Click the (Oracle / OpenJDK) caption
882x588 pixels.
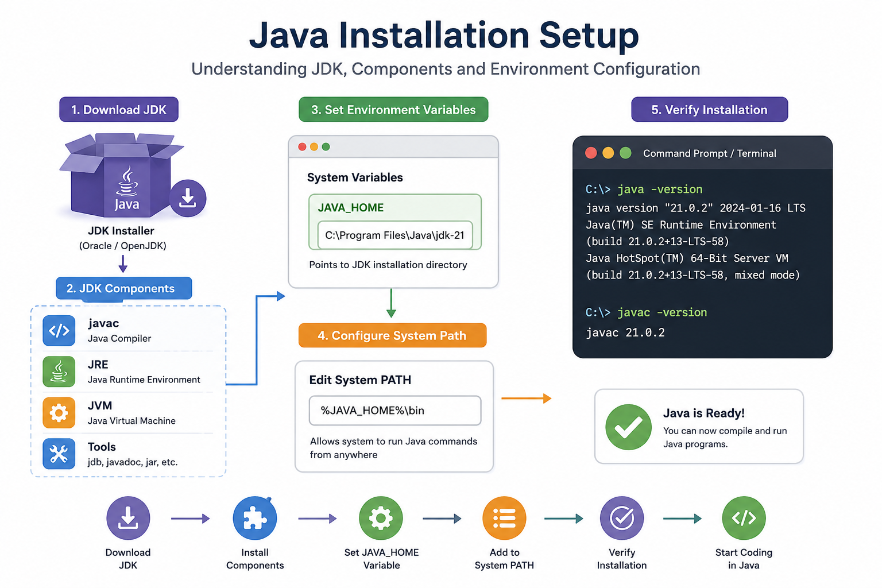pos(123,246)
